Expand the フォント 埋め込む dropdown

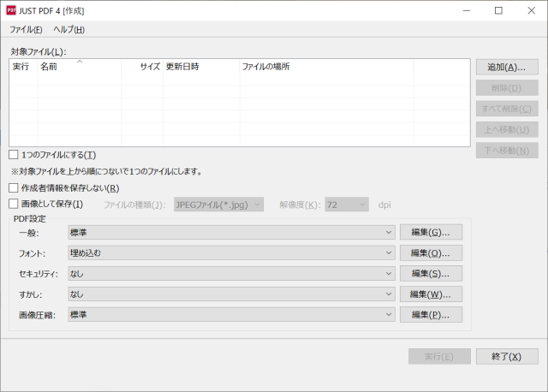[x=231, y=253]
